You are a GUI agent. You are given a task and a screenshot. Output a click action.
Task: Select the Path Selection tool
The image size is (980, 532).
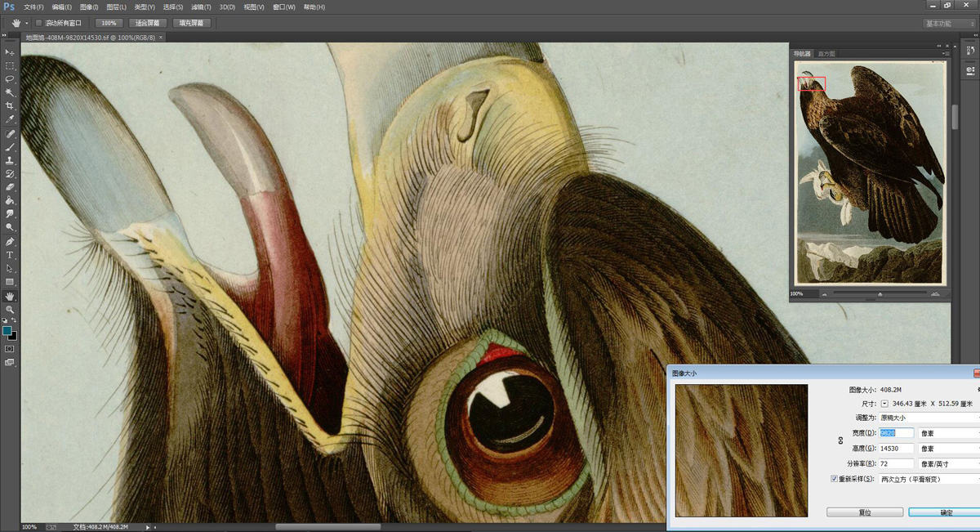tap(10, 269)
